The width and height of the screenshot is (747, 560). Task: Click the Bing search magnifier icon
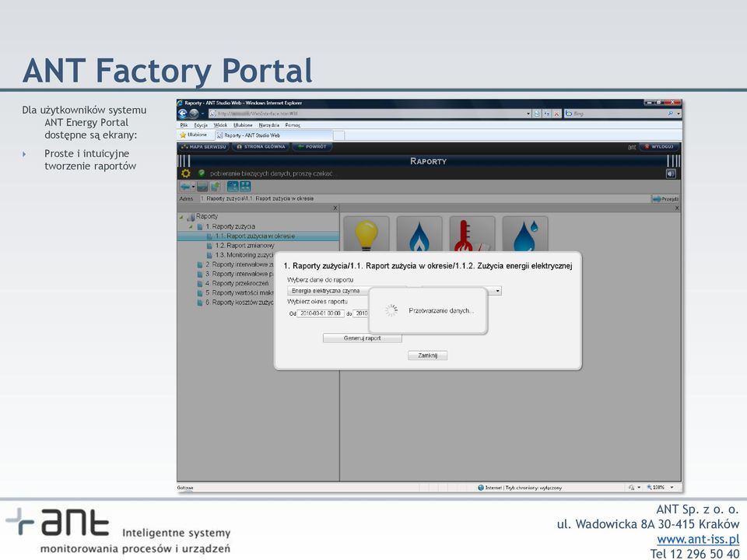tap(670, 114)
